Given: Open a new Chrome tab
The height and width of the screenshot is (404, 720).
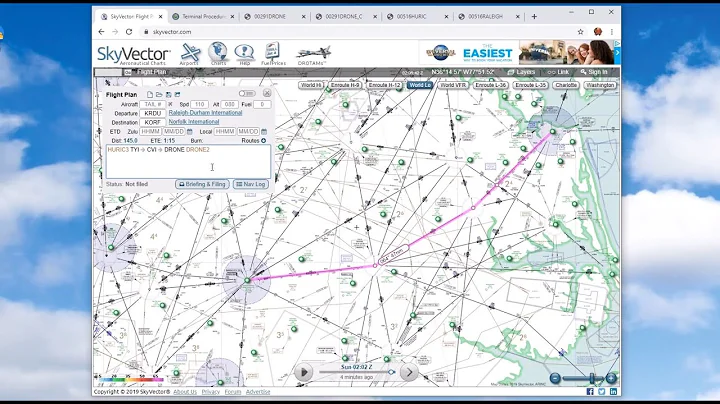Looking at the screenshot, I should point(534,17).
